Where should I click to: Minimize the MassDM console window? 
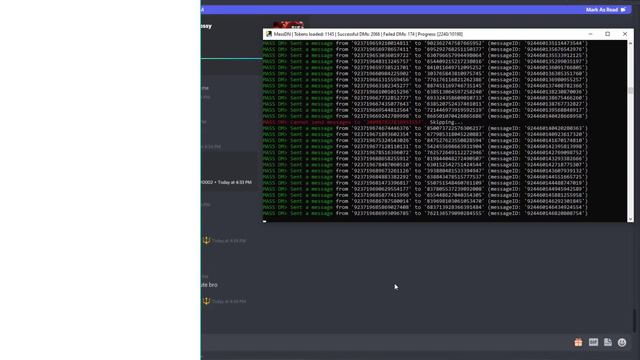(x=590, y=34)
